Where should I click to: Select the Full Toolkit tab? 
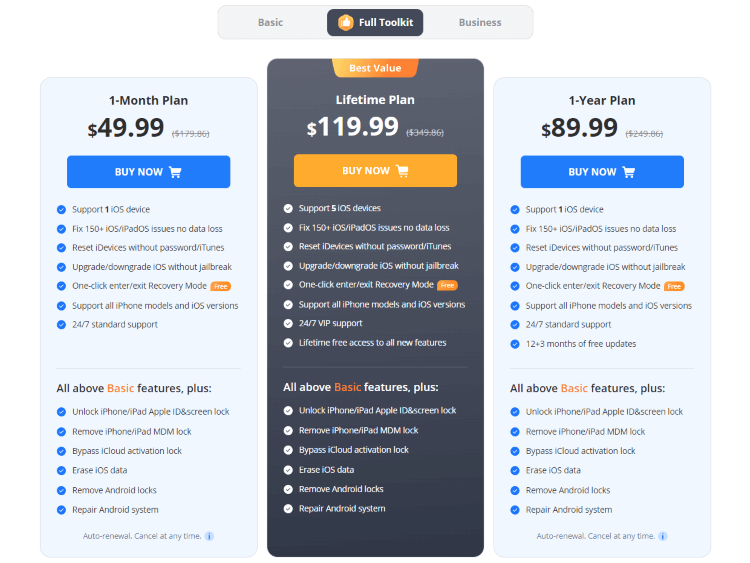(x=375, y=22)
